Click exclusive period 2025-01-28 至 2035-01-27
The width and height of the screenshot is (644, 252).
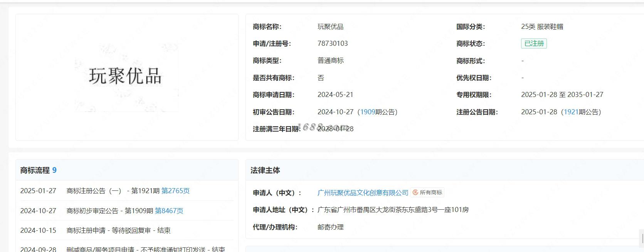pos(562,95)
